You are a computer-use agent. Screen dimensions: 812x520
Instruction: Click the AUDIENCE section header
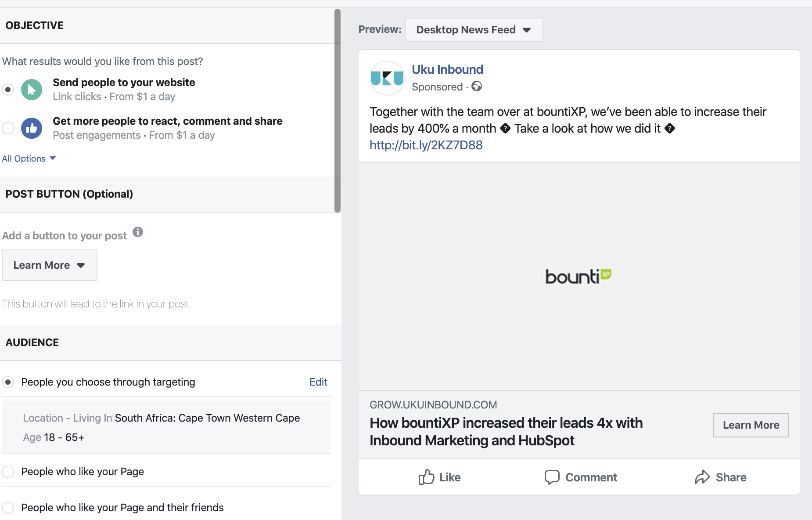coord(32,343)
